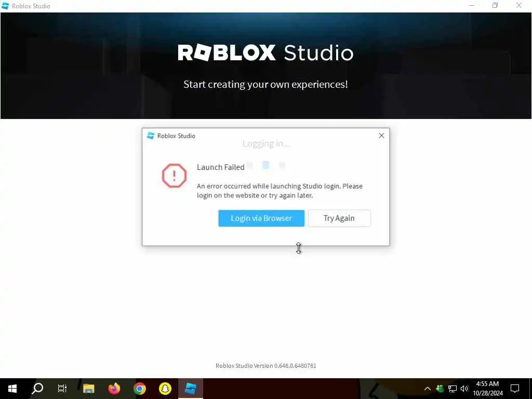The width and height of the screenshot is (532, 399).
Task: Click the 'Logging in...' text
Action: coord(265,143)
